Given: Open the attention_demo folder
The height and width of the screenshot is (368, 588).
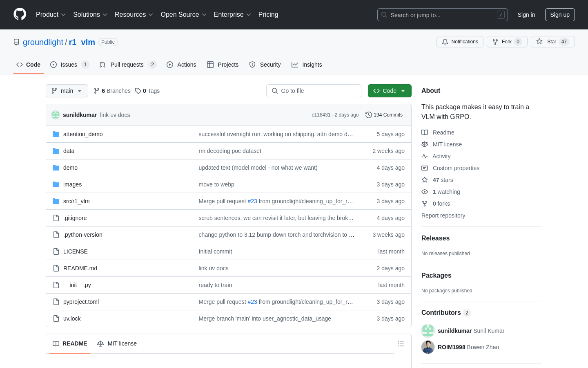Looking at the screenshot, I should [x=83, y=134].
